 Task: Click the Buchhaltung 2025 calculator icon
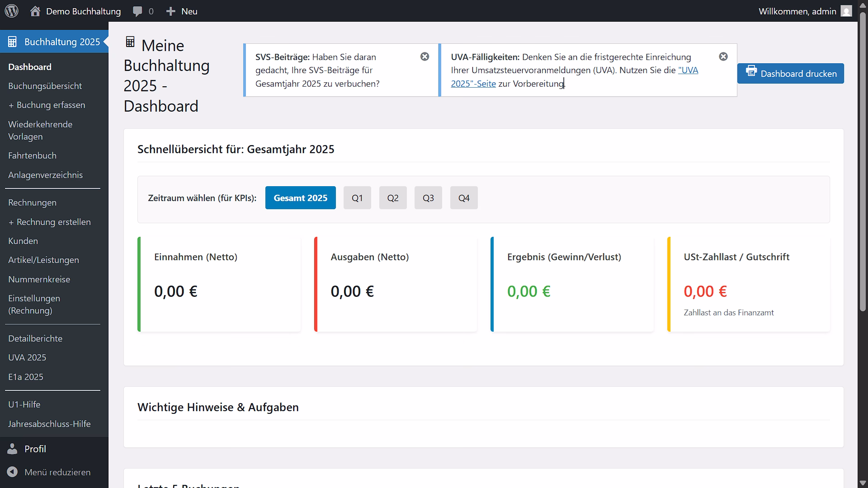pyautogui.click(x=12, y=42)
